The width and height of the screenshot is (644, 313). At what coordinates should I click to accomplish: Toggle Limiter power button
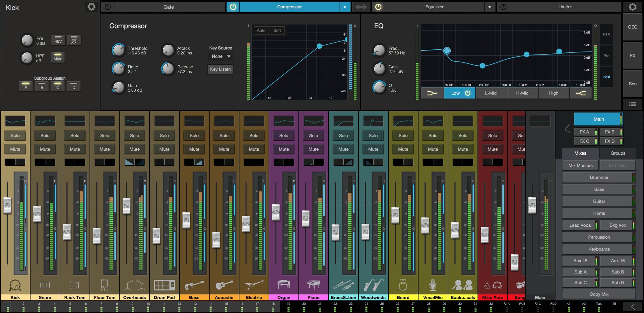pos(503,7)
